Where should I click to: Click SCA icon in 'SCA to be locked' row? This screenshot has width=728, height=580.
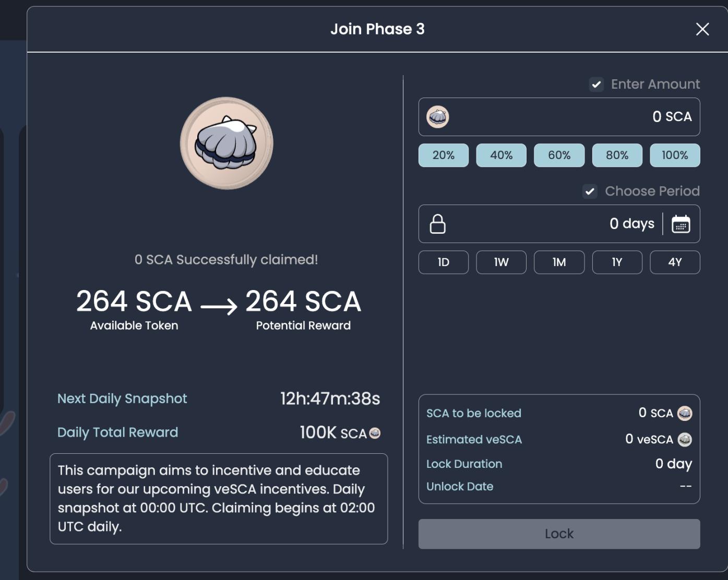684,414
